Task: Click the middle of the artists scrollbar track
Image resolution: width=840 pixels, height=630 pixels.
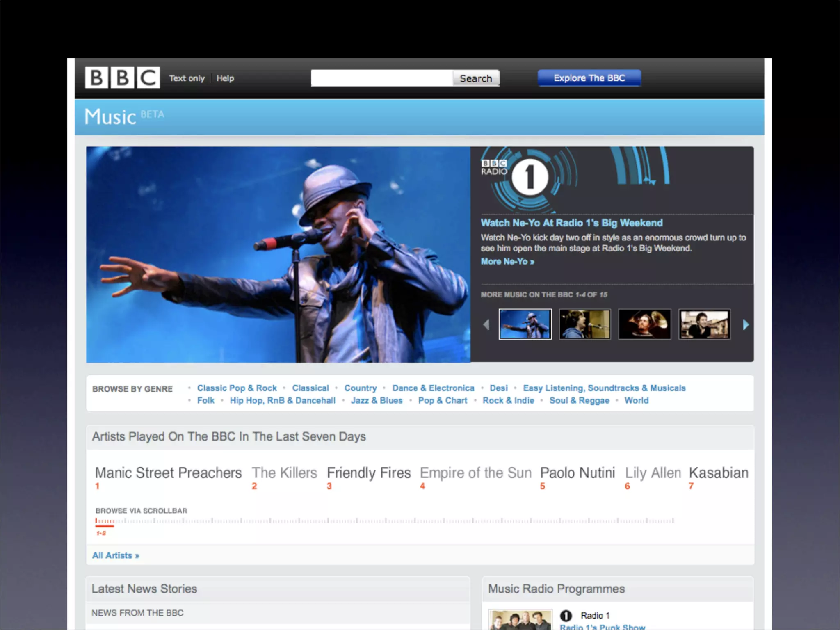Action: coord(385,521)
